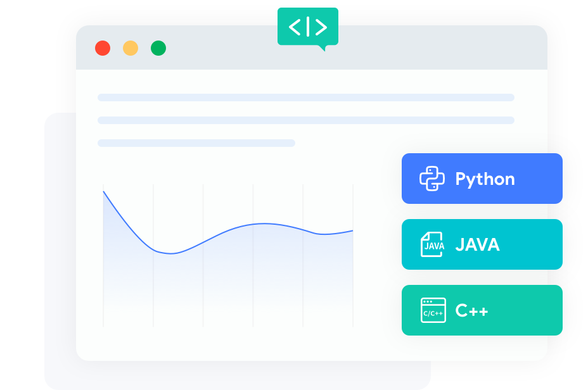Click the JAVA file page icon

433,244
